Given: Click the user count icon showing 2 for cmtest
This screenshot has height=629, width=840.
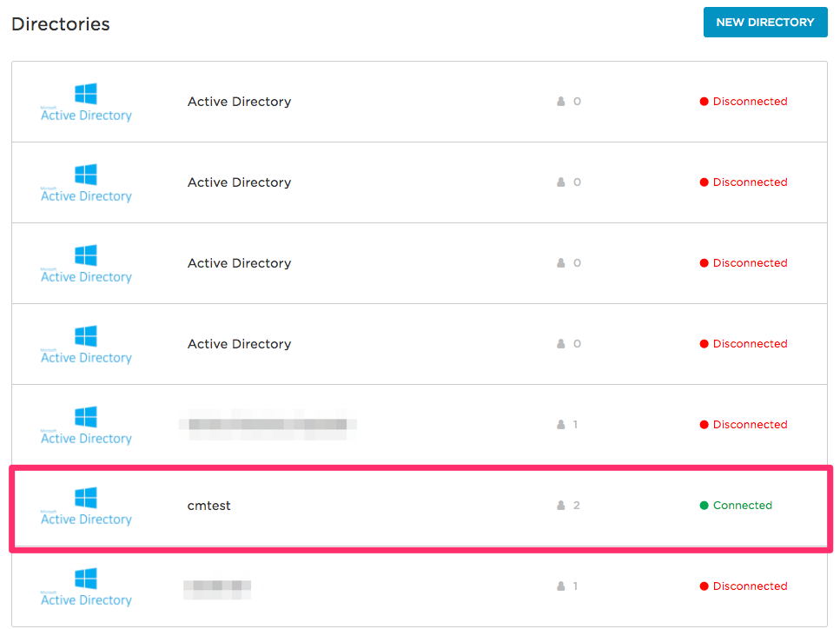Looking at the screenshot, I should click(560, 505).
